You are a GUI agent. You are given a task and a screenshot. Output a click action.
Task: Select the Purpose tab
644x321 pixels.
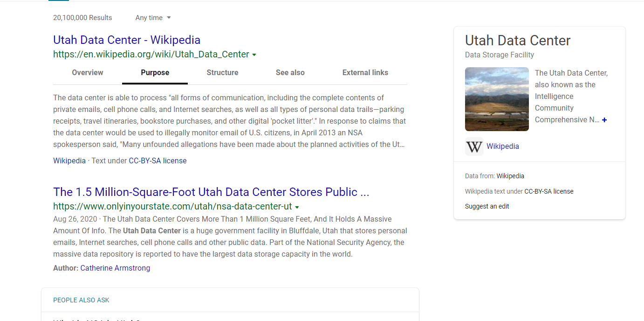pos(155,73)
